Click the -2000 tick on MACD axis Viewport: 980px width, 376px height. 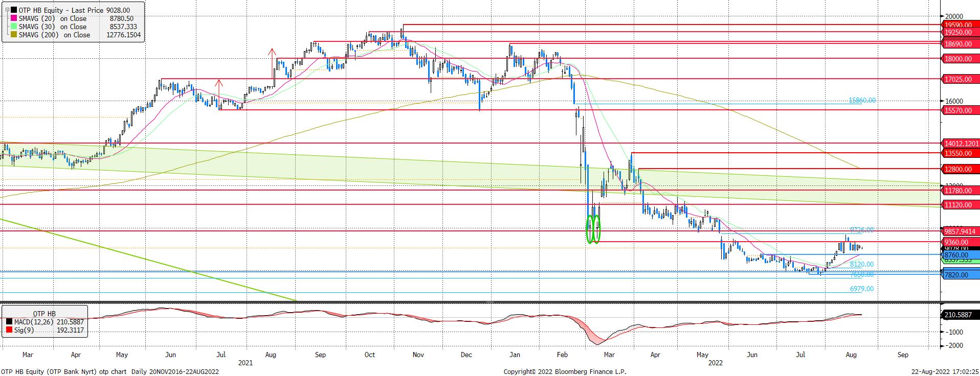[x=954, y=346]
